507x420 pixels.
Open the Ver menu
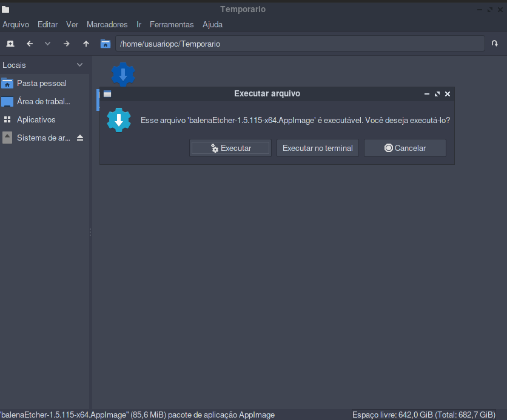[72, 25]
